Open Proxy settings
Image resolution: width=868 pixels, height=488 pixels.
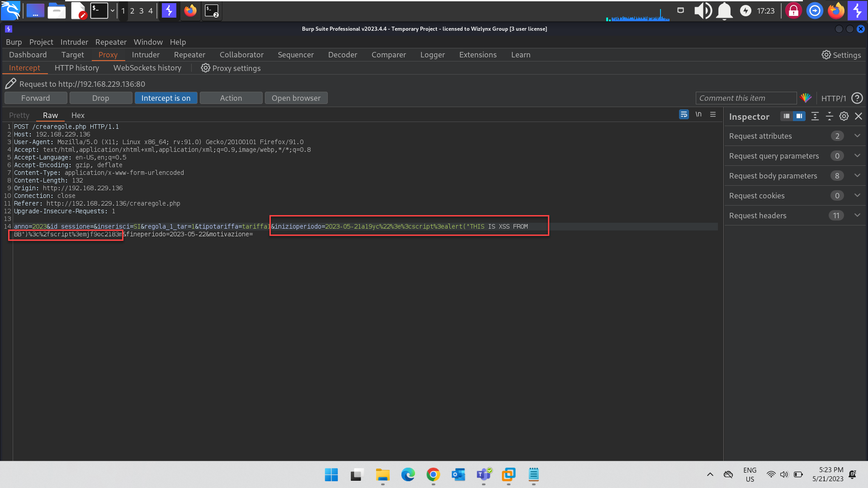tap(231, 68)
